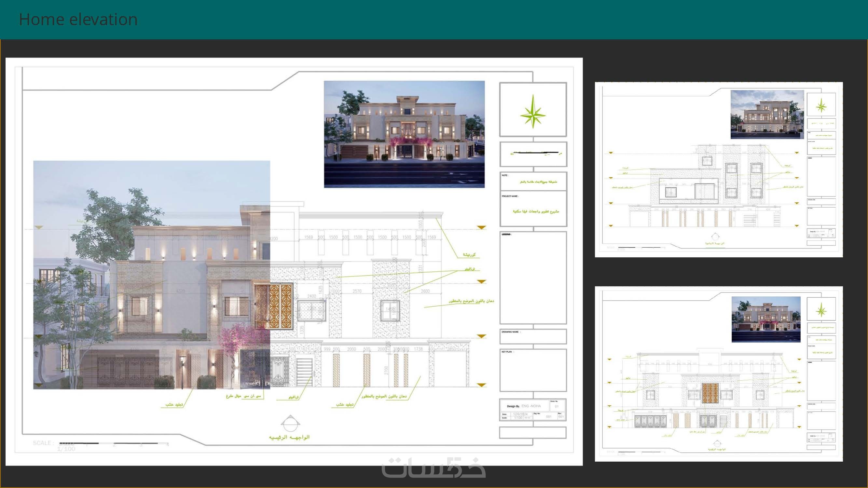
Task: Click the top orange level marker triangle on right
Action: 481,228
